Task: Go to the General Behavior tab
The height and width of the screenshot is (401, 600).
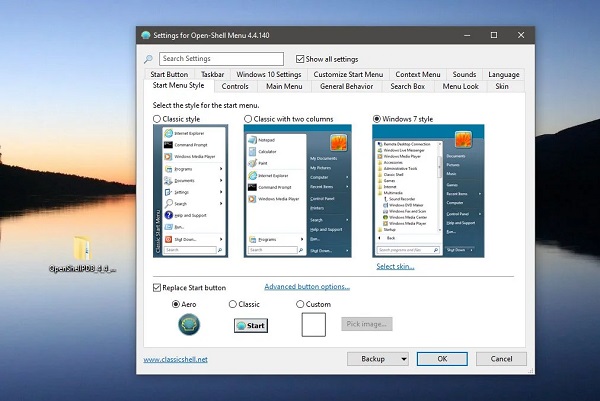Action: [x=346, y=86]
